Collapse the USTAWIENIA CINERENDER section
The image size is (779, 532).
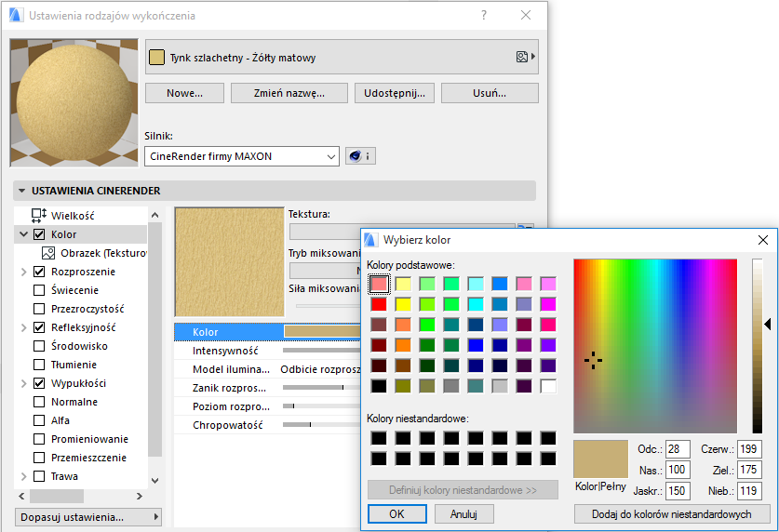tap(21, 191)
